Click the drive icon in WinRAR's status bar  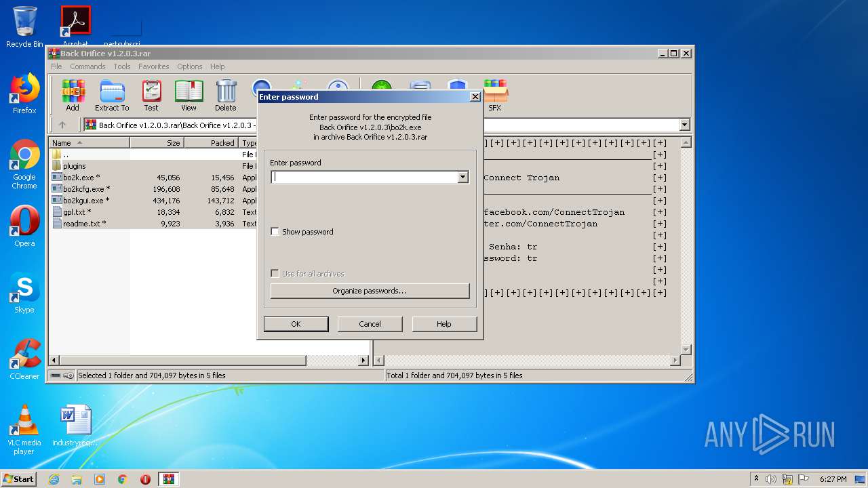(x=56, y=375)
